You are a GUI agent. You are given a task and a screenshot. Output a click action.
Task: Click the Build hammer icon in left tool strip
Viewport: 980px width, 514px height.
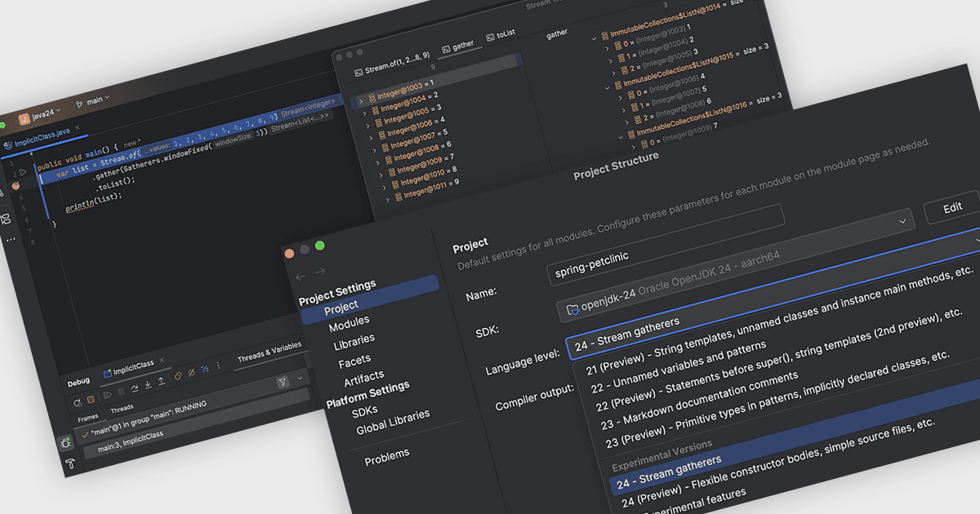[71, 463]
